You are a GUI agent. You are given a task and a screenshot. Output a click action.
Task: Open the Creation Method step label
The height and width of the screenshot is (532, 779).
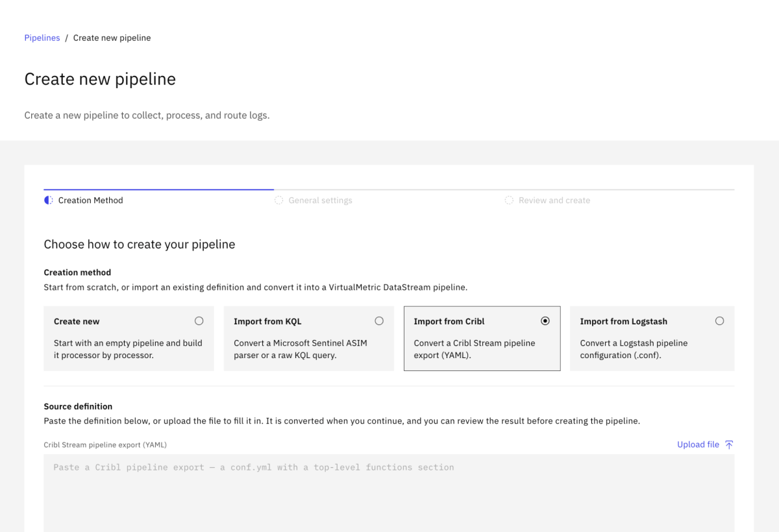click(x=90, y=200)
